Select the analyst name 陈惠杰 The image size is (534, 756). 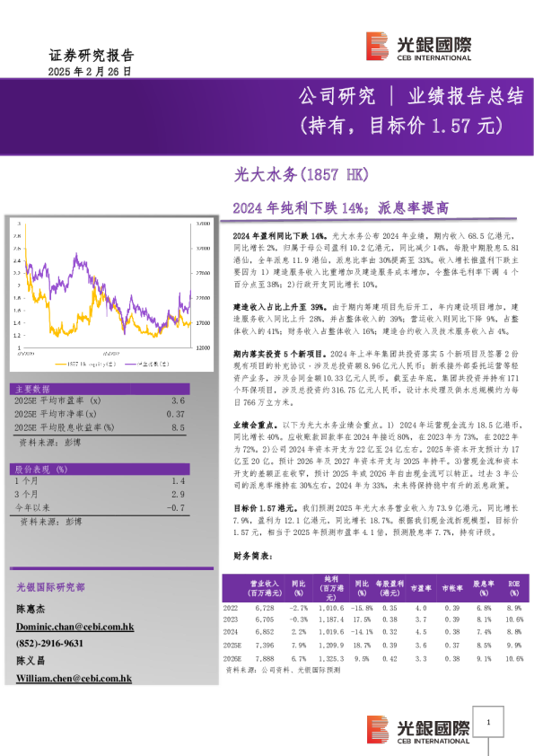click(31, 610)
